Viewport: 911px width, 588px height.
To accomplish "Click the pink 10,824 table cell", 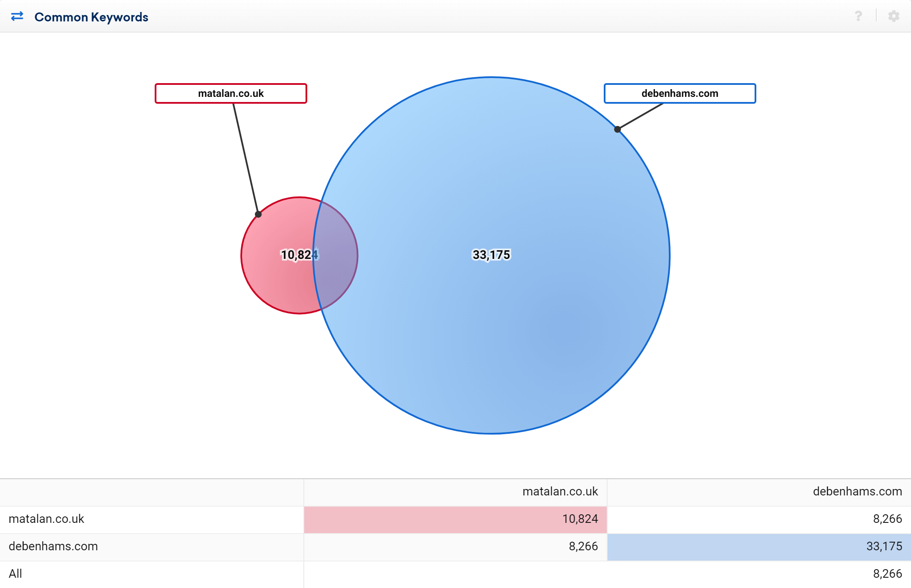I will [x=456, y=519].
